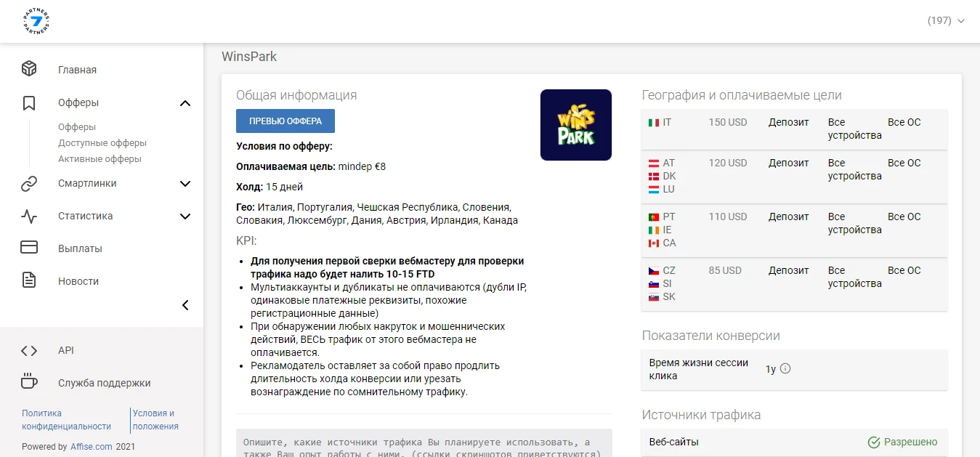Click the Новости document icon
The image size is (980, 457).
(29, 280)
